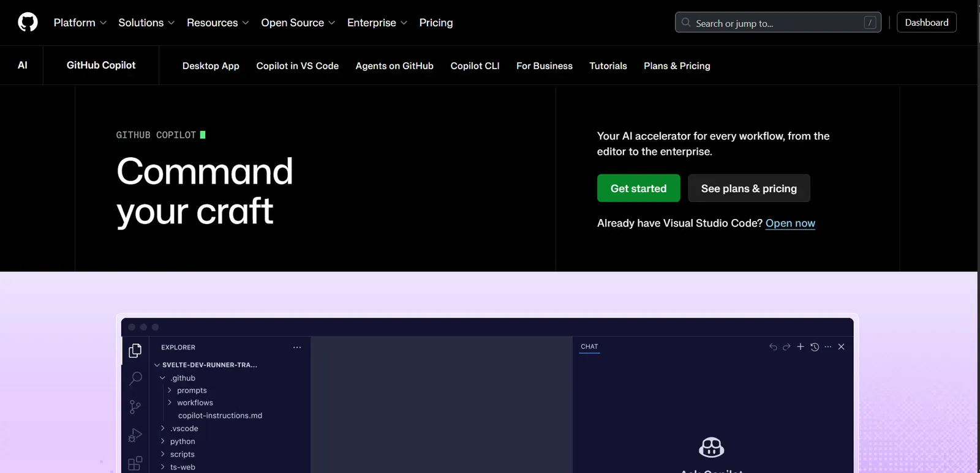Open chat history clock icon
The height and width of the screenshot is (473, 980).
coord(815,347)
